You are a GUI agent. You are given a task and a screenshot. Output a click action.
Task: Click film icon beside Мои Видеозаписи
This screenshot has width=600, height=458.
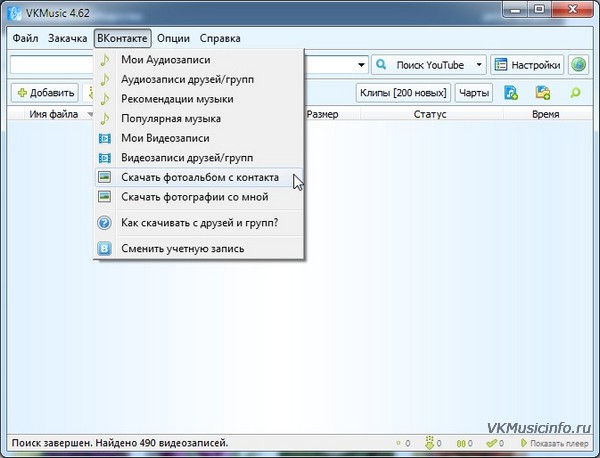104,138
